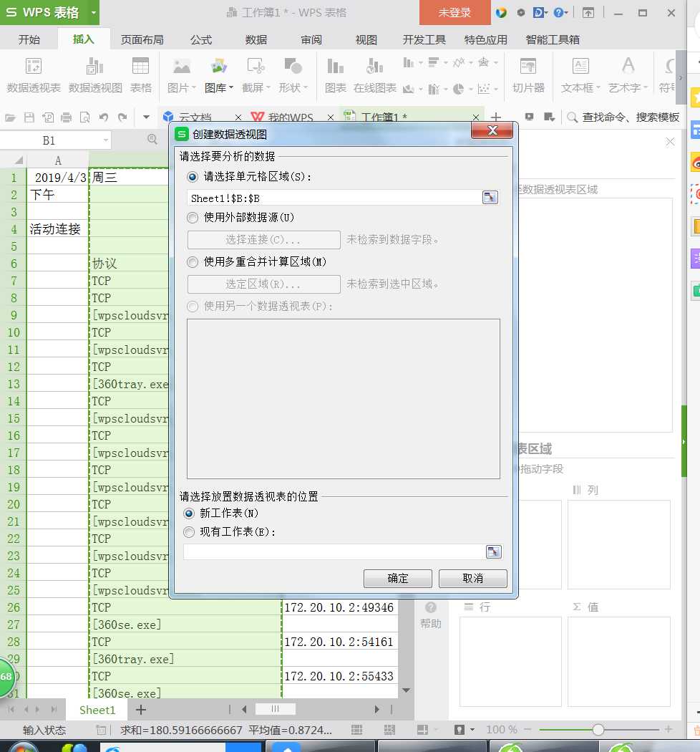The width and height of the screenshot is (700, 752).
Task: Open a new document tab with plus
Action: pyautogui.click(x=496, y=117)
